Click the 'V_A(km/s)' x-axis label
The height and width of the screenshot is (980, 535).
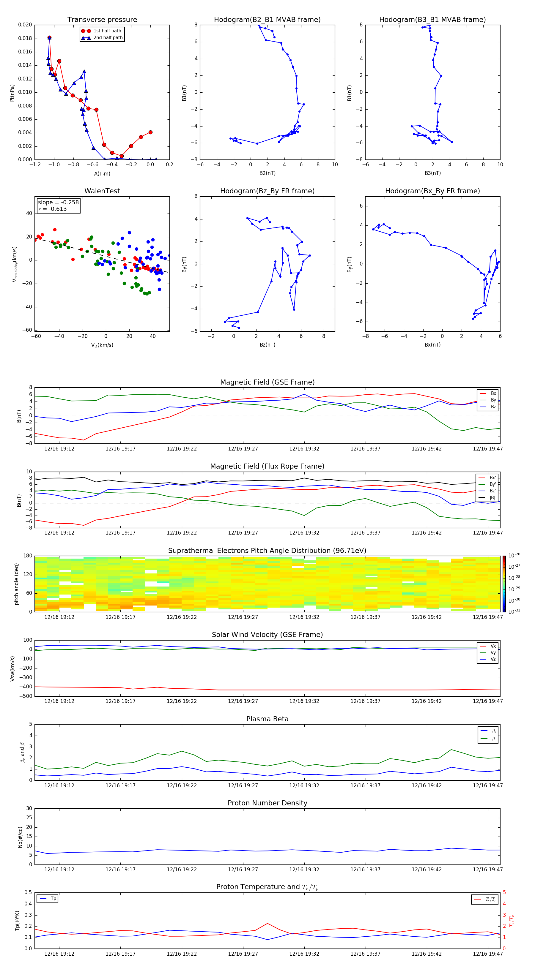click(x=102, y=345)
